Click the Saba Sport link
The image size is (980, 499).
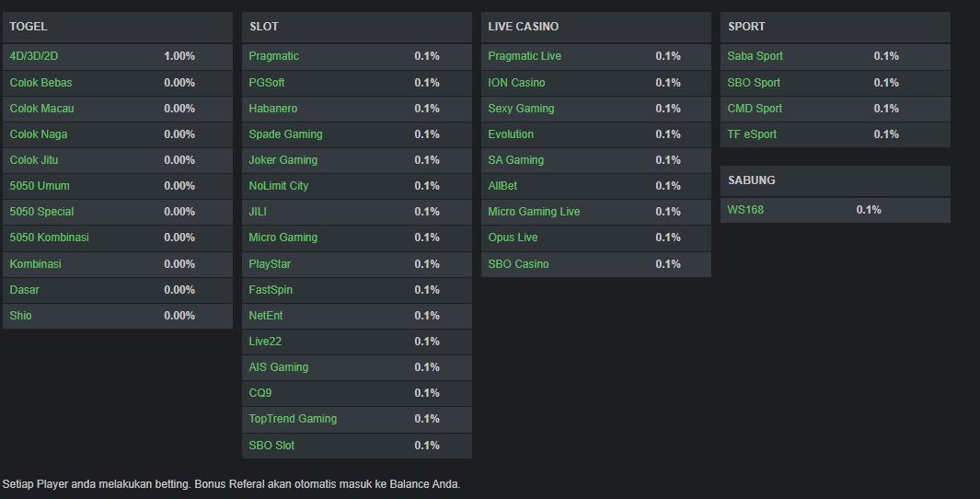pyautogui.click(x=755, y=56)
